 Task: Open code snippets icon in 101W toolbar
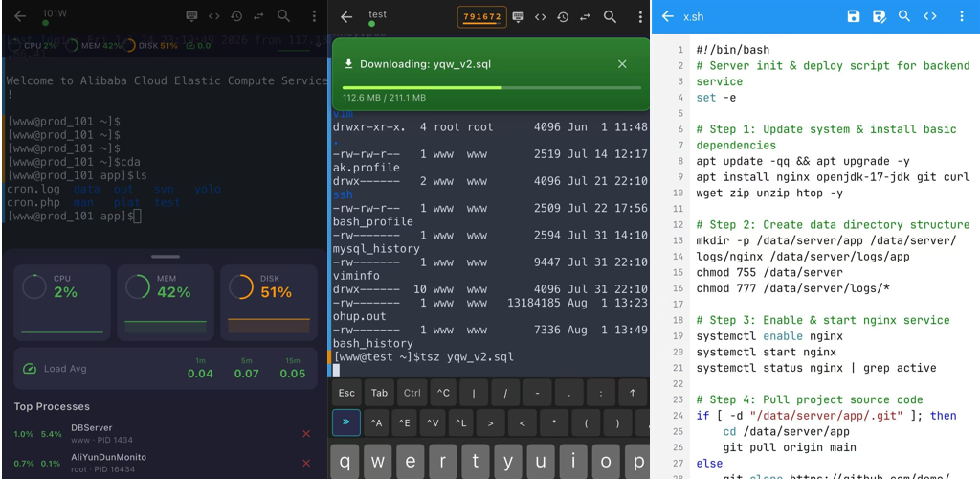[213, 17]
